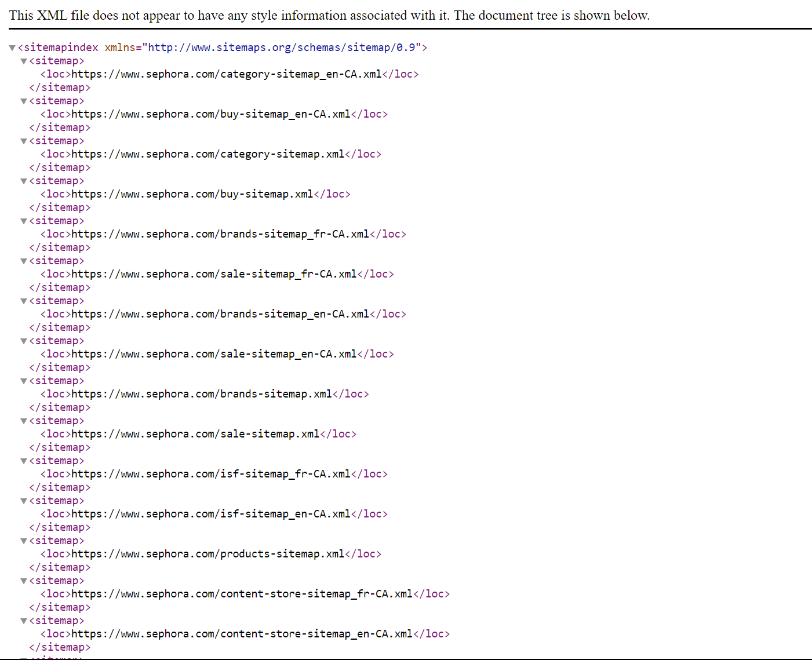Collapse sitemap node containing isf-sitemap_en-CA.xml
The width and height of the screenshot is (812, 660).
24,501
